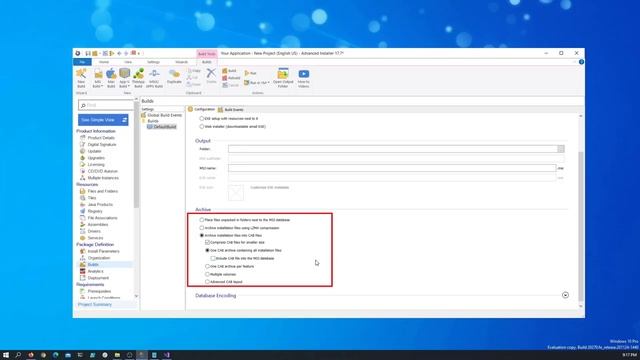Open Deployment page in sidebar
Image resolution: width=640 pixels, height=360 pixels.
pyautogui.click(x=98, y=278)
